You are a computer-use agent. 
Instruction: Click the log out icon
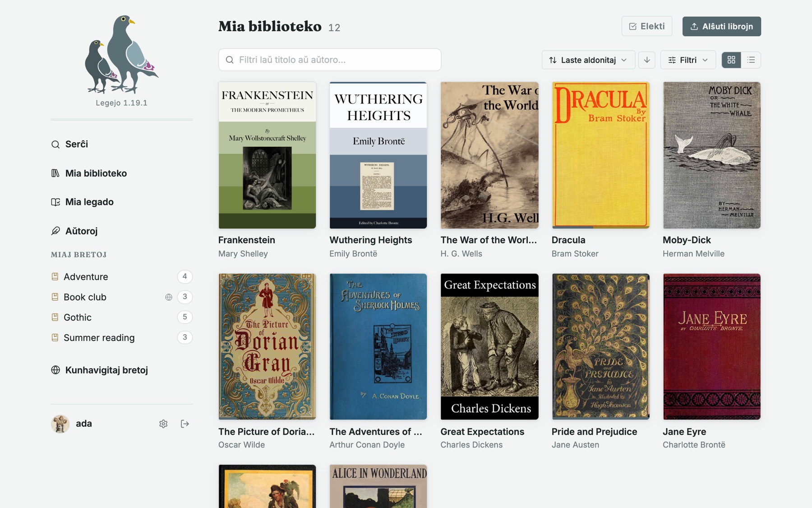click(x=185, y=424)
